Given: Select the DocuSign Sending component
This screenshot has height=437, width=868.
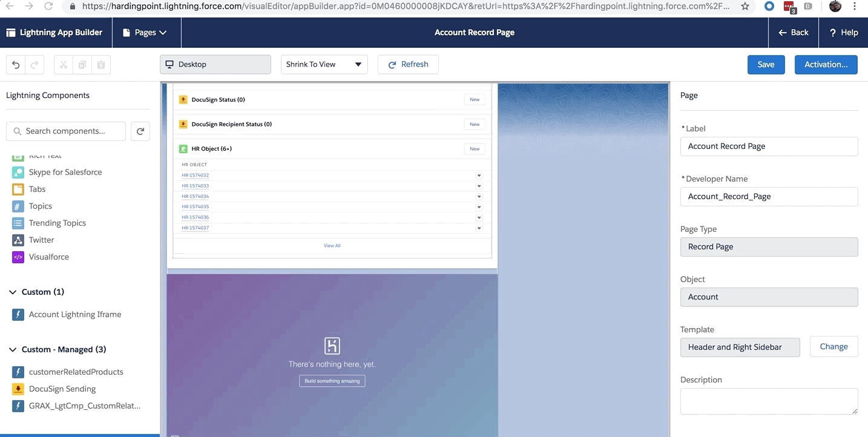Looking at the screenshot, I should [x=62, y=389].
